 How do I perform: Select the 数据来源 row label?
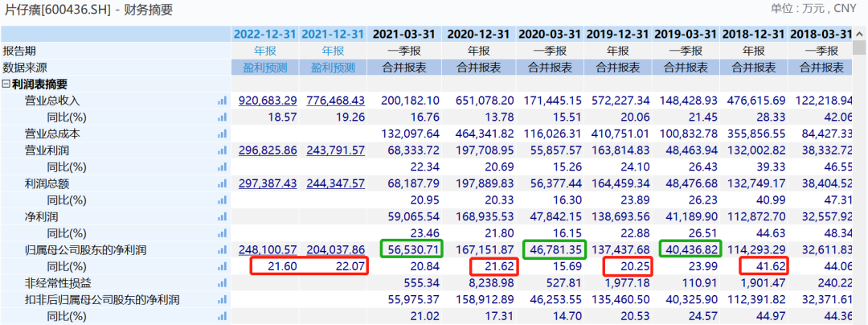pyautogui.click(x=25, y=68)
